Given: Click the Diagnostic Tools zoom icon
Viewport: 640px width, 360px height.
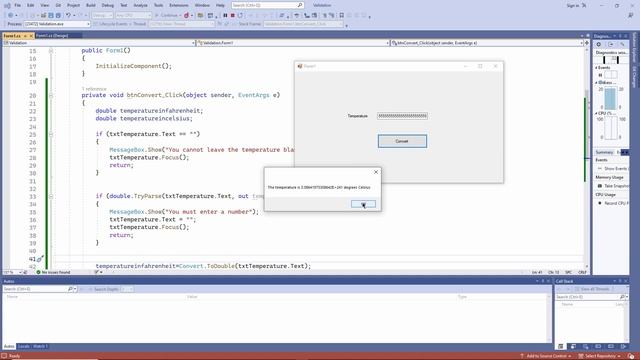Looking at the screenshot, I should 622,44.
